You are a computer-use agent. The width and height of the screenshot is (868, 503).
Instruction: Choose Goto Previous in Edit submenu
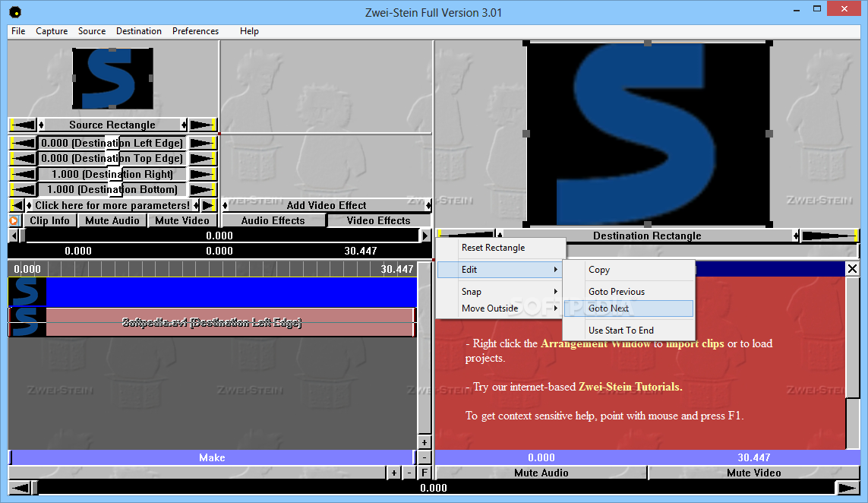point(629,291)
